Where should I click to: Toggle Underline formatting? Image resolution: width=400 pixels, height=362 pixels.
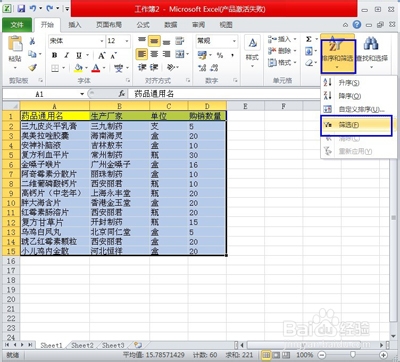click(x=79, y=55)
